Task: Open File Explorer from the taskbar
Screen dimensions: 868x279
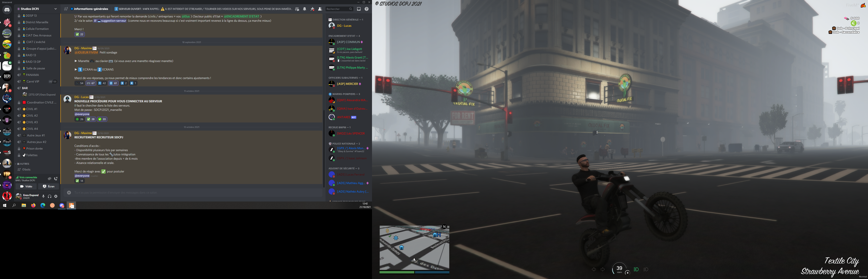Action: click(24, 205)
